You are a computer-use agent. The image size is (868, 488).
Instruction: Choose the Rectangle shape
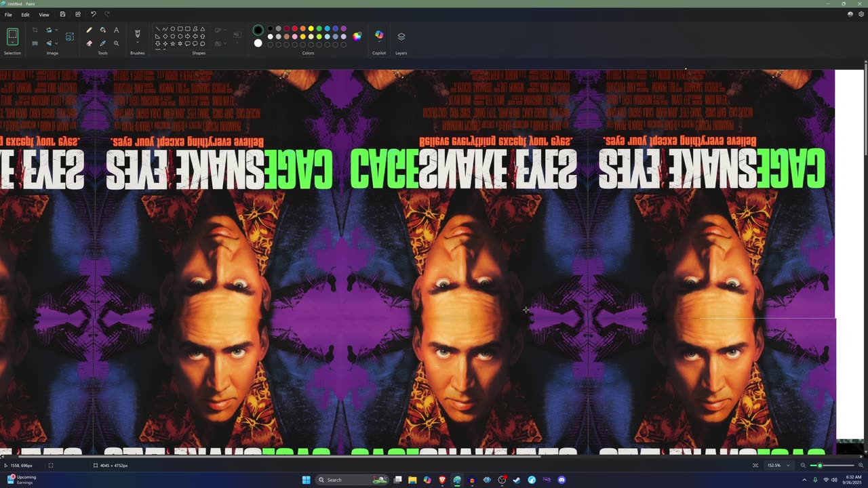coord(180,29)
